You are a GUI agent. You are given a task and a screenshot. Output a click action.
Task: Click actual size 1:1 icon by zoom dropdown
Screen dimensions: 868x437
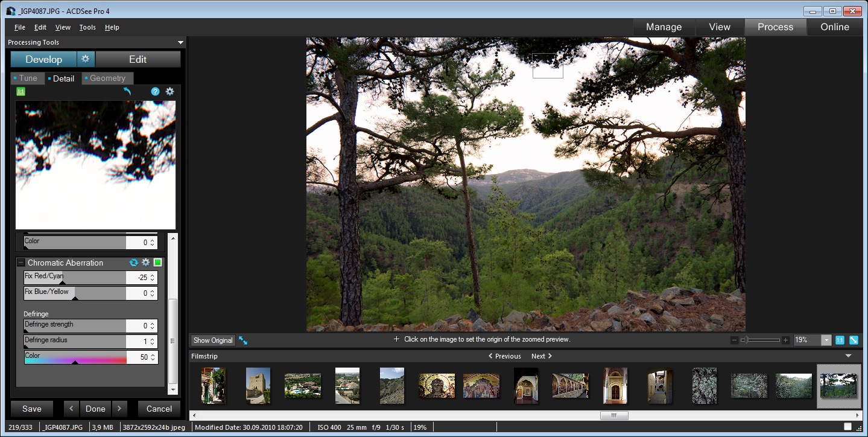[x=840, y=340]
